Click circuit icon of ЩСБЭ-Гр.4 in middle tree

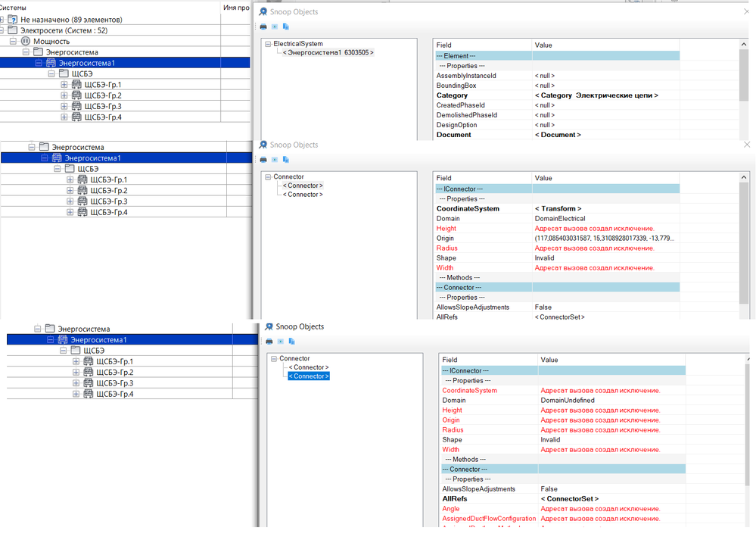[x=82, y=212]
